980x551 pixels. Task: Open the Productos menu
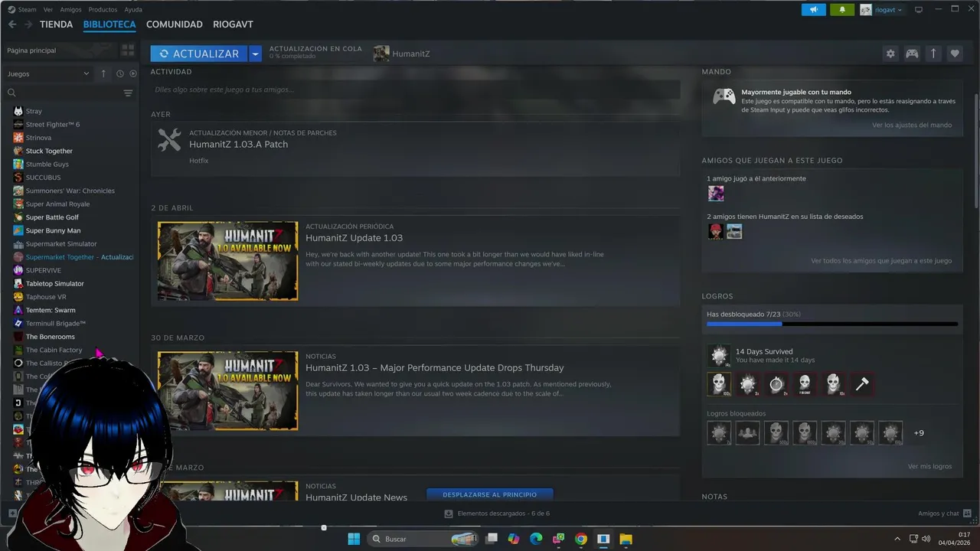click(103, 10)
